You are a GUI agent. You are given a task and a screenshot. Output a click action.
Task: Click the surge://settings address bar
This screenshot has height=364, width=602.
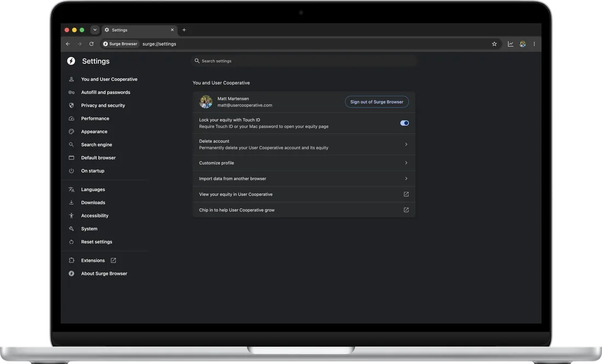point(159,44)
